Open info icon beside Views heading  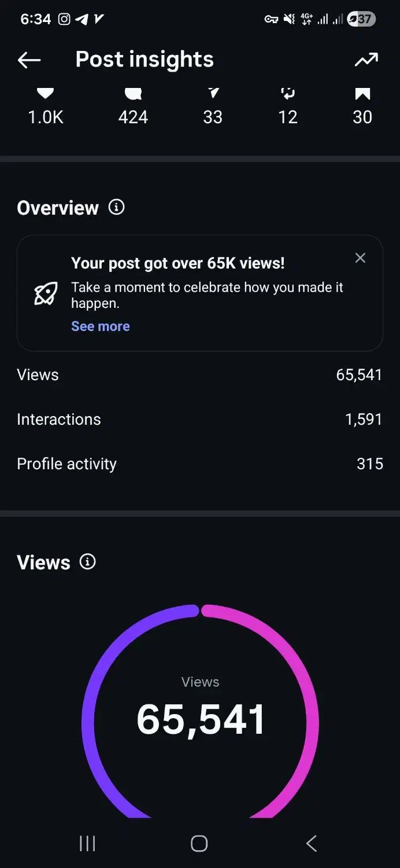[88, 562]
